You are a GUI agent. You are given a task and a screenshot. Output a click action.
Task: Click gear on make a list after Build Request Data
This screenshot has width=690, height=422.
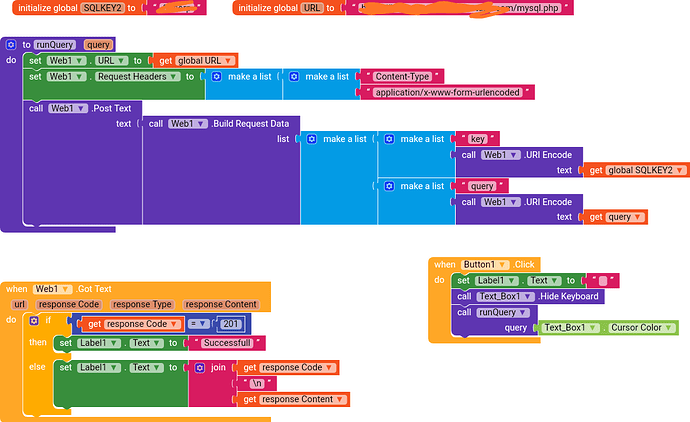coord(310,139)
